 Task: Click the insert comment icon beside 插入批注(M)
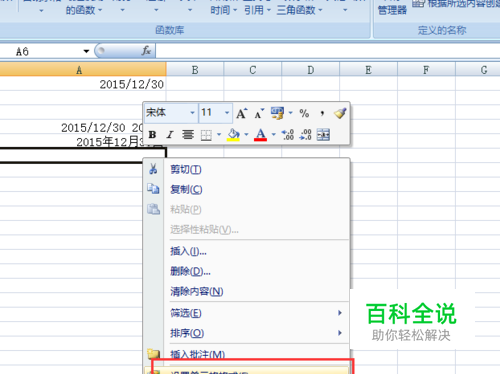pyautogui.click(x=154, y=354)
